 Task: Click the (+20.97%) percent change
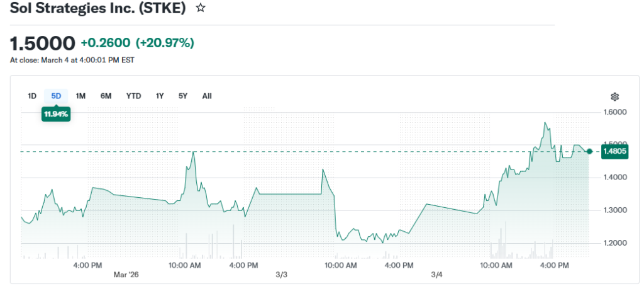pos(165,43)
